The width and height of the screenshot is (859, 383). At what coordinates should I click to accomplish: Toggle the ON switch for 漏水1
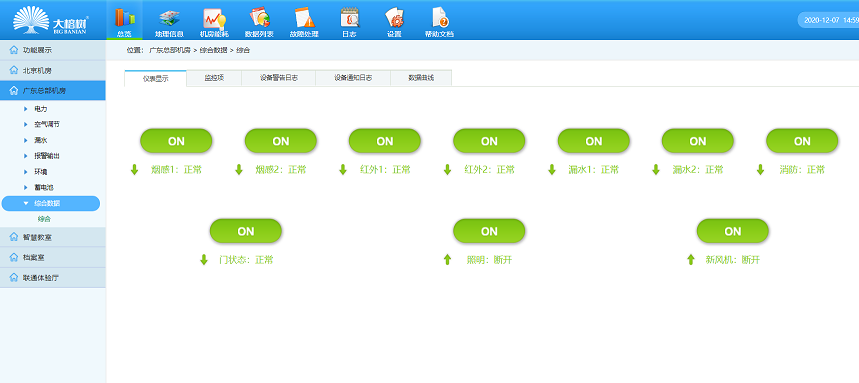593,141
